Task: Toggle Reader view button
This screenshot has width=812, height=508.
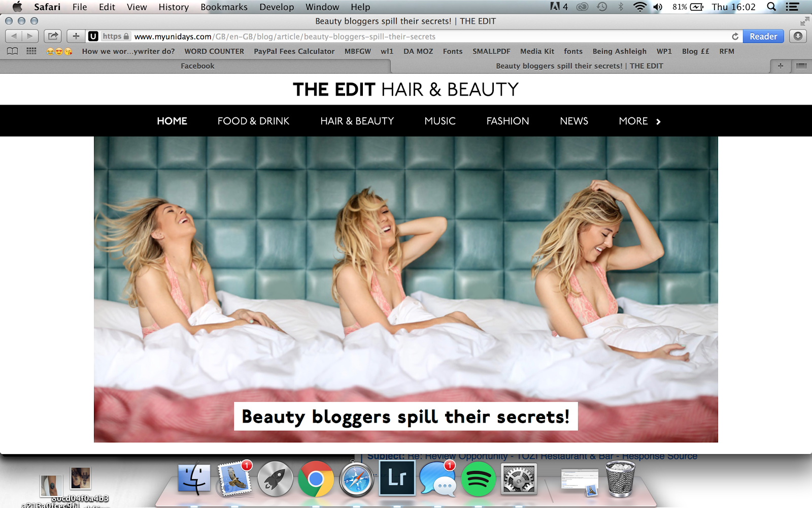Action: 763,37
